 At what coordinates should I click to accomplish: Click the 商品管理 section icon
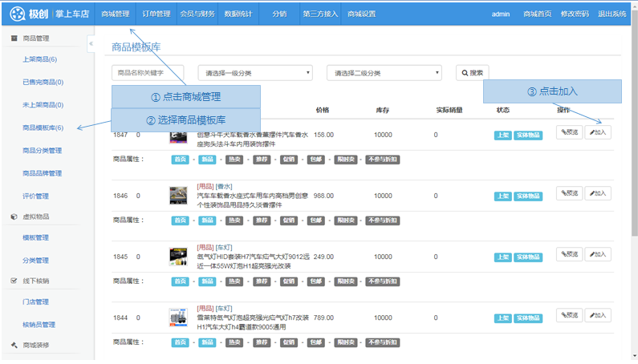14,38
